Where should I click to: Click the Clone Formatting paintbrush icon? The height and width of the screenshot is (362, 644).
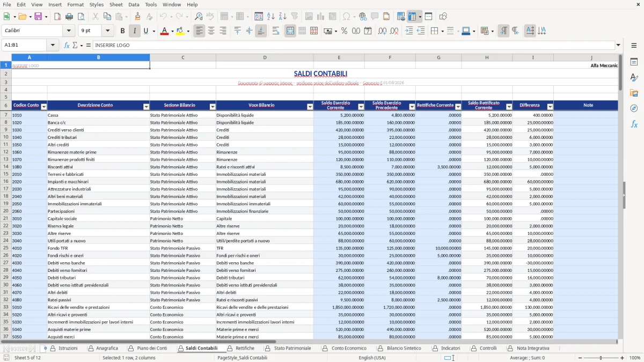coord(137,17)
